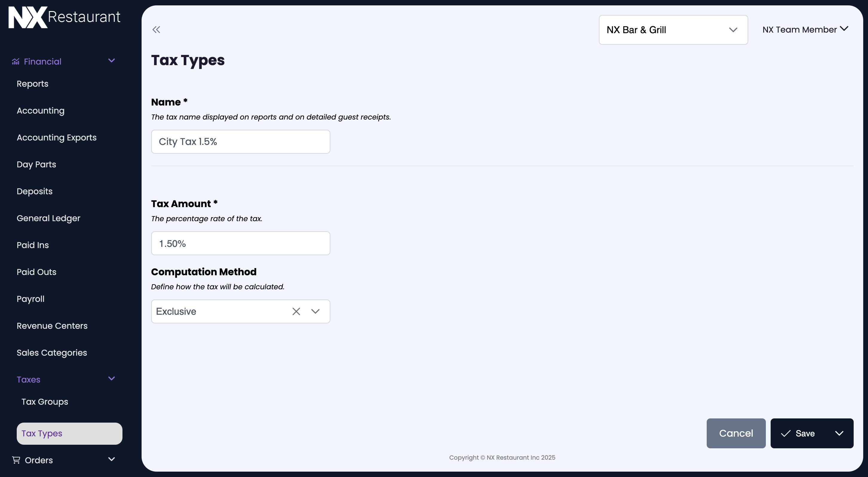This screenshot has height=477, width=868.
Task: Open the Reports page
Action: point(32,84)
